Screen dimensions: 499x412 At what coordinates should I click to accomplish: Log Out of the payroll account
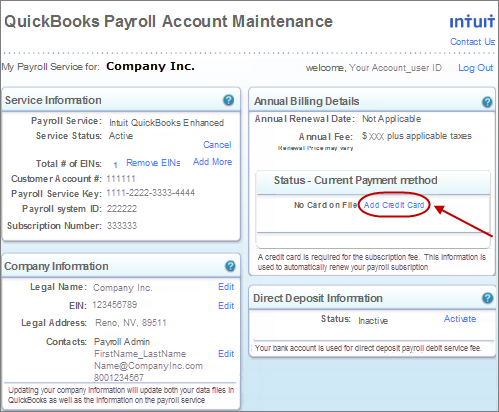[475, 68]
